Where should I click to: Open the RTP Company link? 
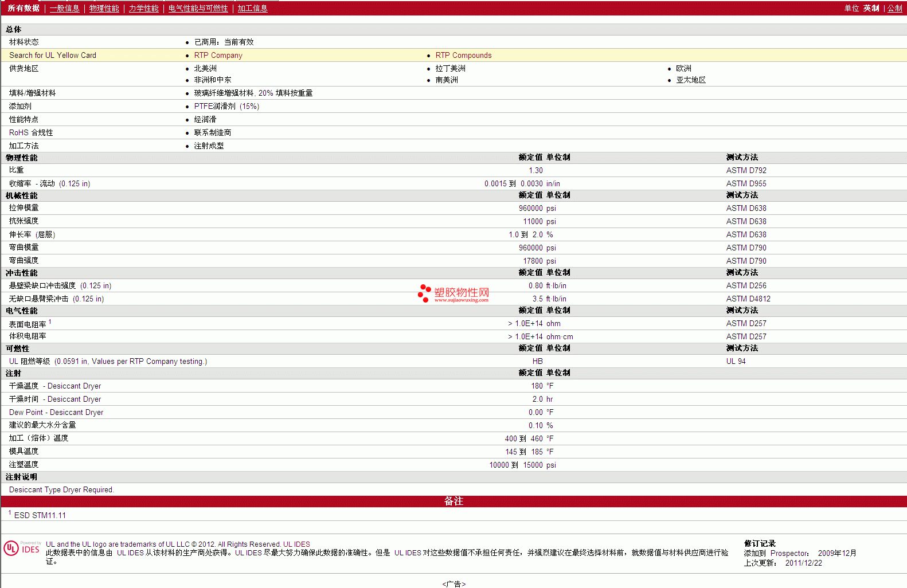tap(218, 56)
